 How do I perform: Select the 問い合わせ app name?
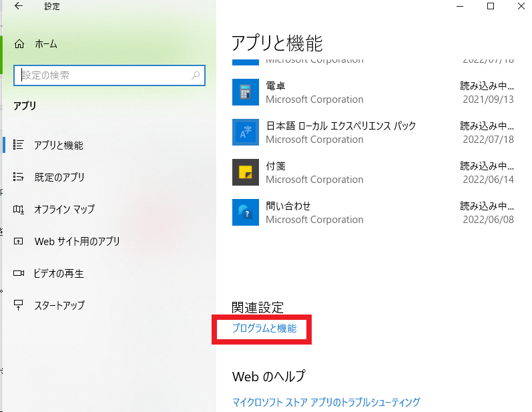[288, 206]
